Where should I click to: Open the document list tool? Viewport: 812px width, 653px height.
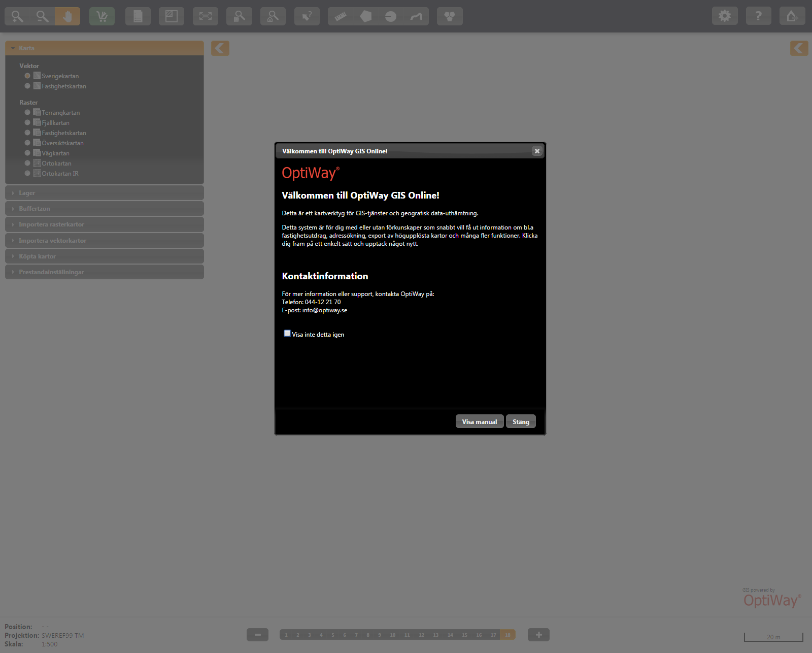coord(138,16)
